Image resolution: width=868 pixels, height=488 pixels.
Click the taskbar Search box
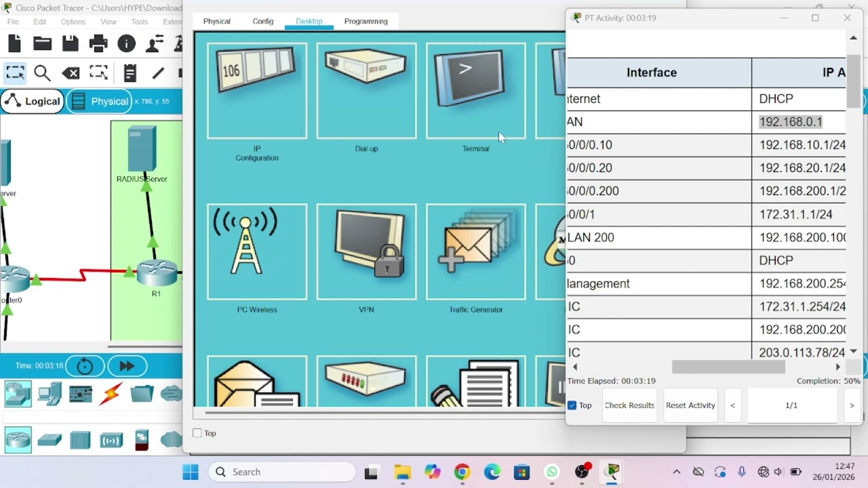point(282,472)
